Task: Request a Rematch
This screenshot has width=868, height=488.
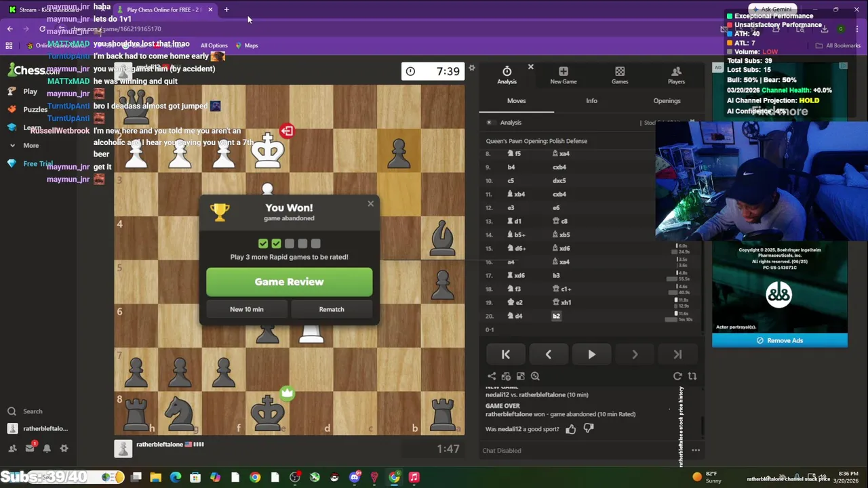Action: (332, 309)
